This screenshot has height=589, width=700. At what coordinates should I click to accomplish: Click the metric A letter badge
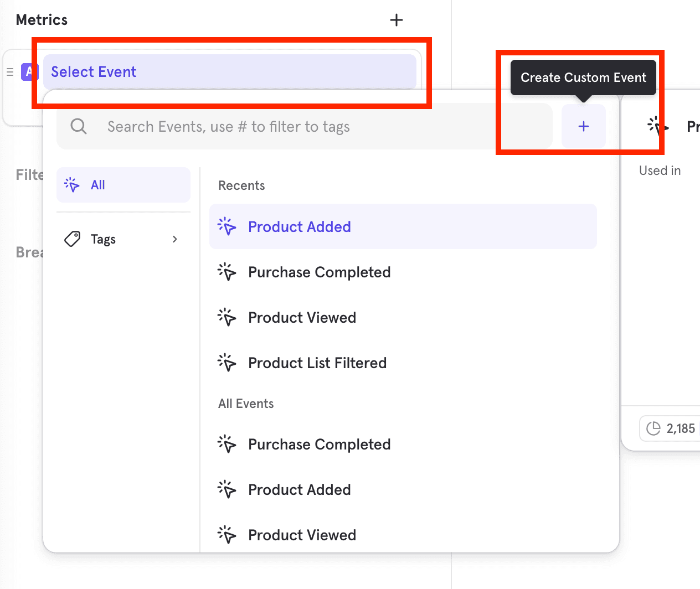tap(28, 72)
